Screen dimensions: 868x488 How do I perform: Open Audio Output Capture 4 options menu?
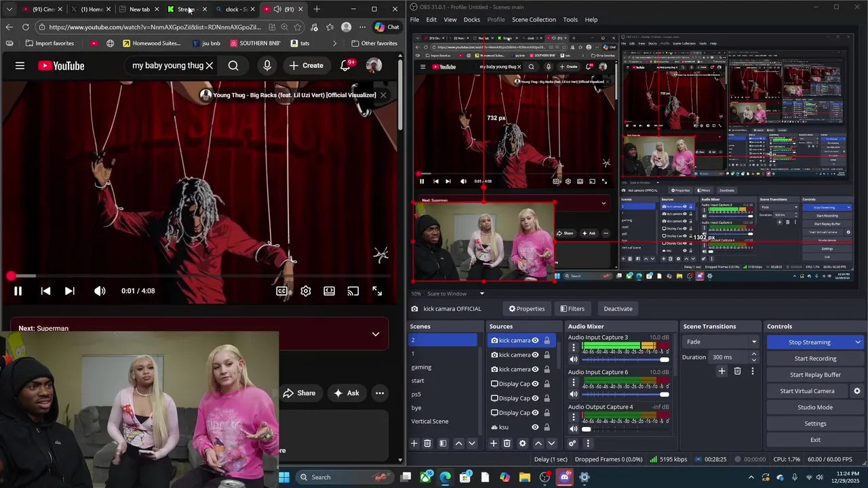(574, 416)
